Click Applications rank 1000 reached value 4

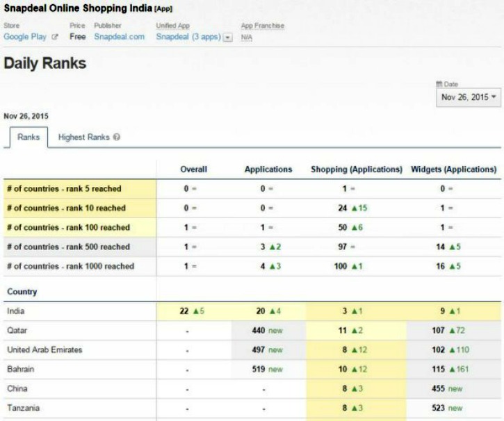click(x=263, y=266)
